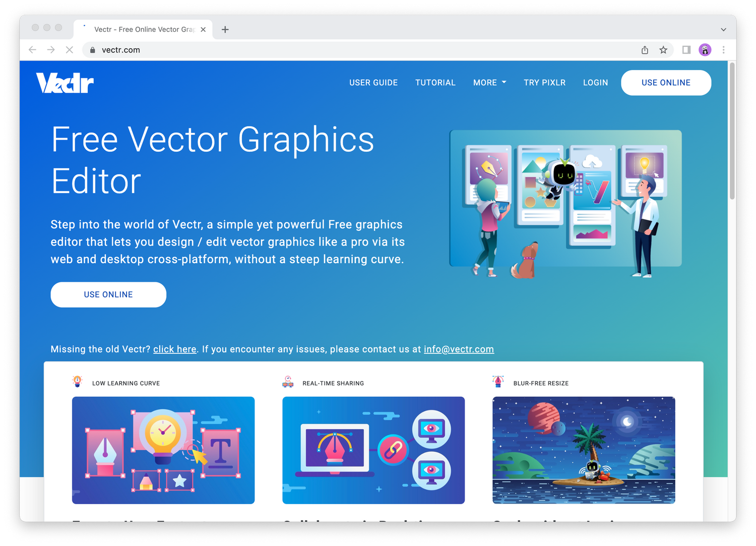
Task: Open a new tab with the plus button
Action: [x=225, y=30]
